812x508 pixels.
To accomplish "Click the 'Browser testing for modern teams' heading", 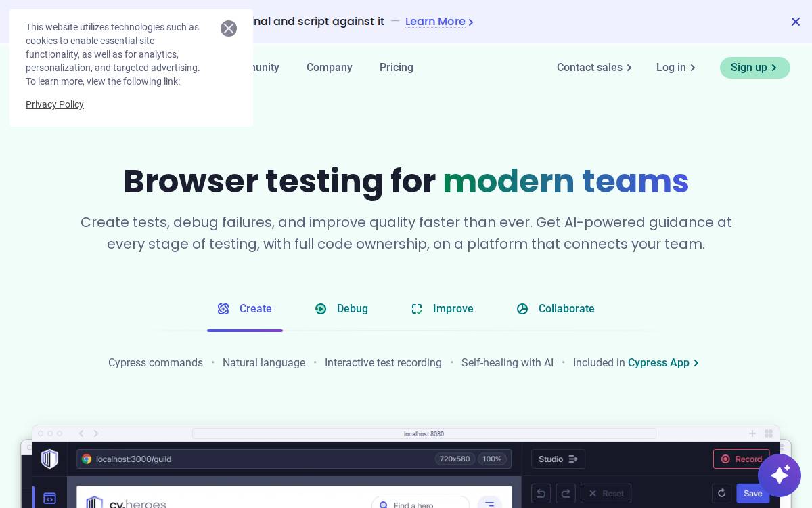I will click(406, 182).
